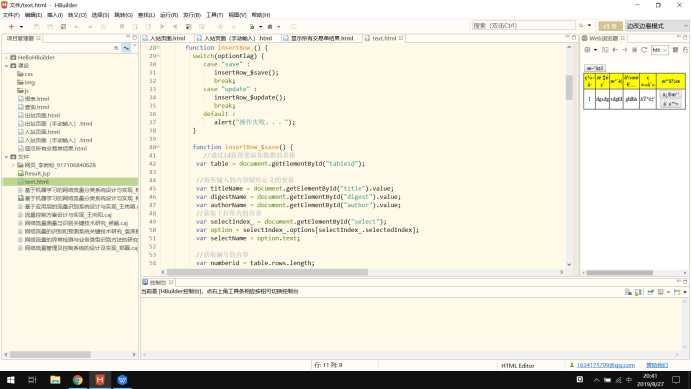
Task: Select the js folder in project tree
Action: coord(23,91)
